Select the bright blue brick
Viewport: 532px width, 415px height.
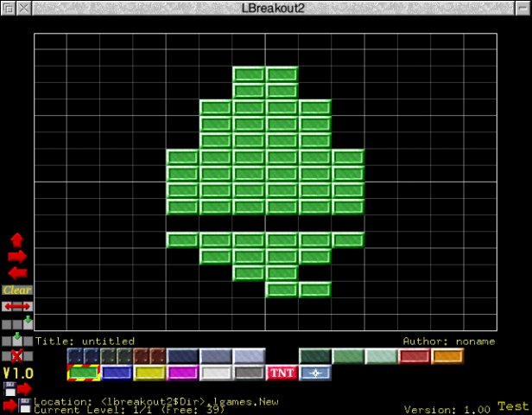[x=117, y=373]
